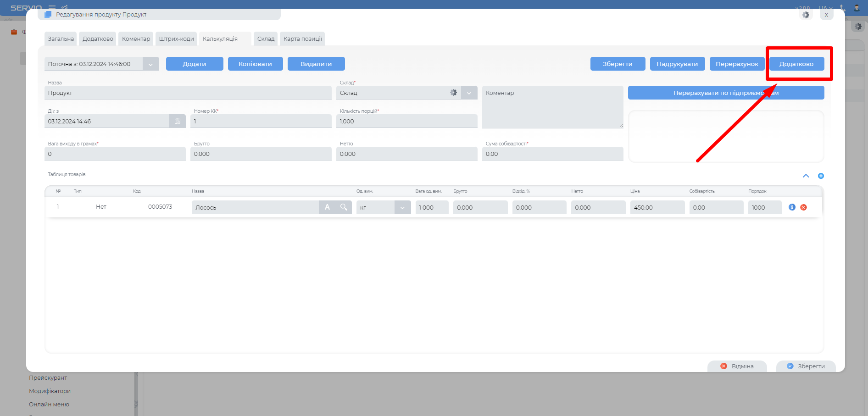Collapse the Таблиця товарів section with the chevron
This screenshot has width=868, height=416.
point(806,176)
